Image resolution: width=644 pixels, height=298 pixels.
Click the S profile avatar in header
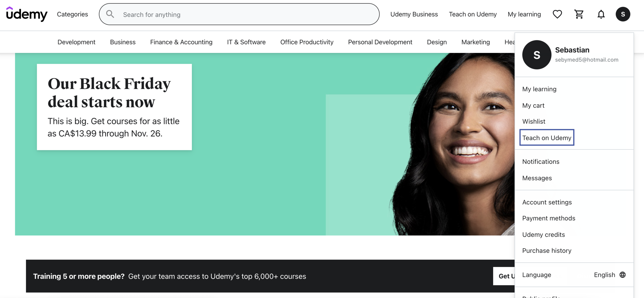623,14
